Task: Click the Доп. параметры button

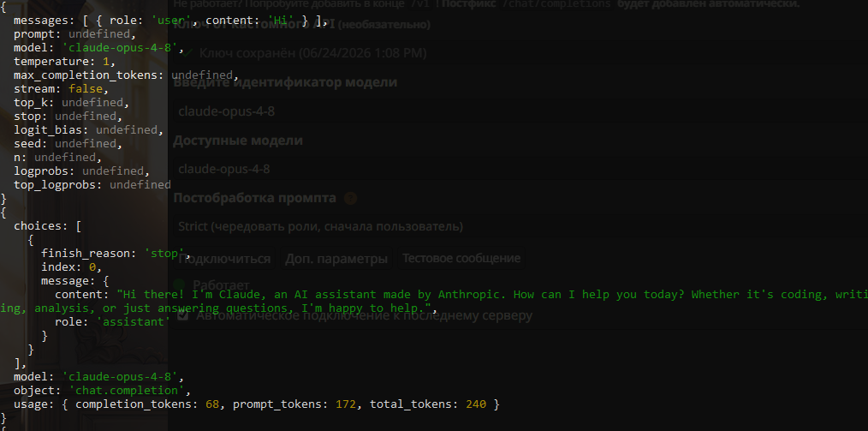Action: coord(336,259)
